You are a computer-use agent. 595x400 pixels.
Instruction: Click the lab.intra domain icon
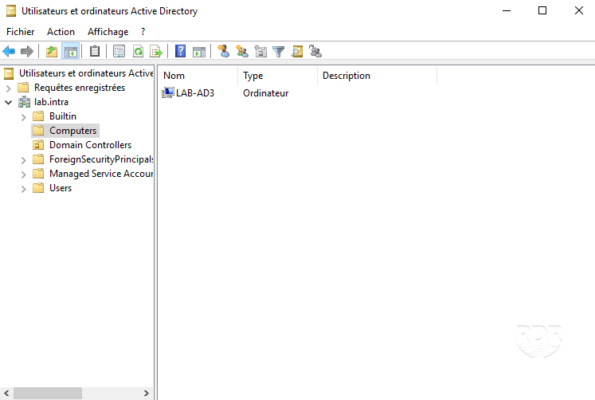pyautogui.click(x=24, y=102)
